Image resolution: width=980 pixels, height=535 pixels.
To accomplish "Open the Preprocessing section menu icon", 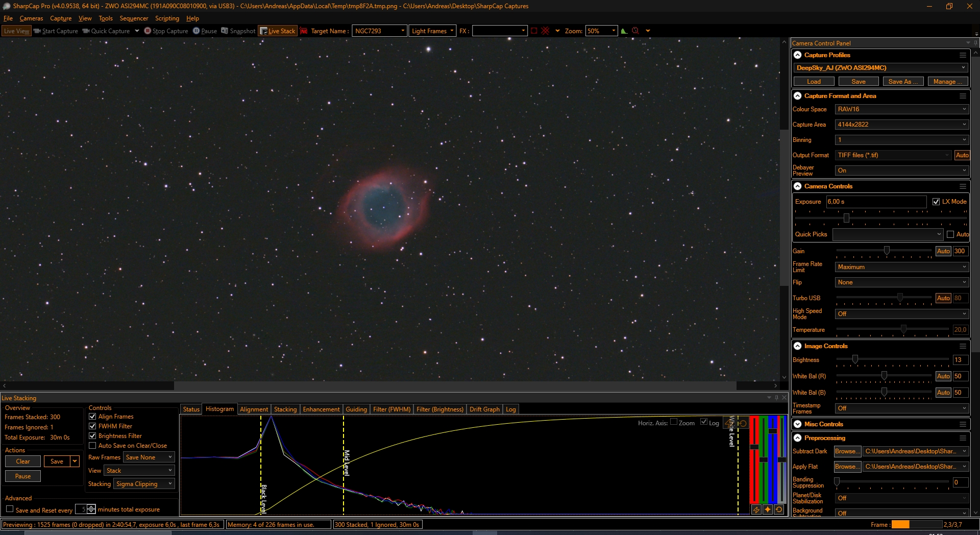I will [963, 438].
